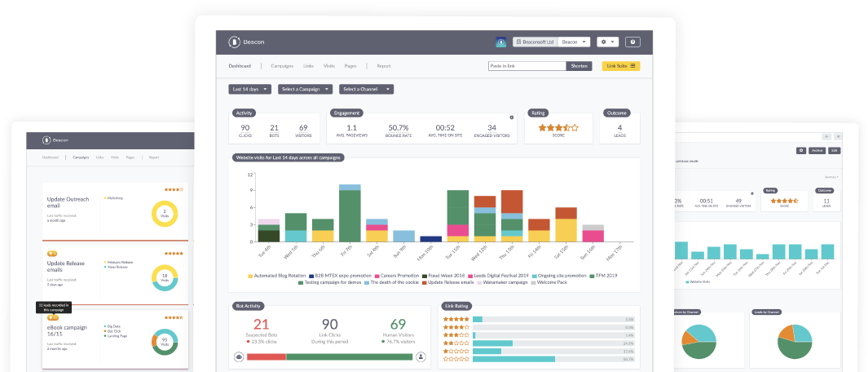The height and width of the screenshot is (372, 868).
Task: Click the back arrow in right window
Action: point(827,136)
